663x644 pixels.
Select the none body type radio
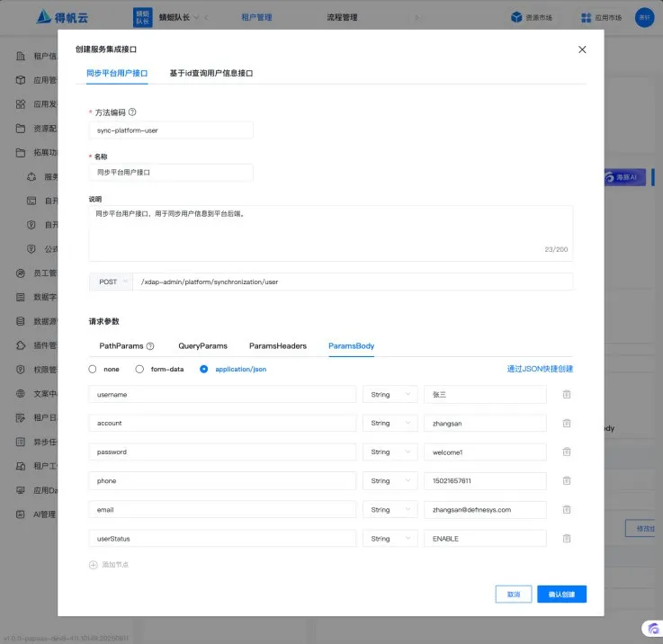pos(93,369)
